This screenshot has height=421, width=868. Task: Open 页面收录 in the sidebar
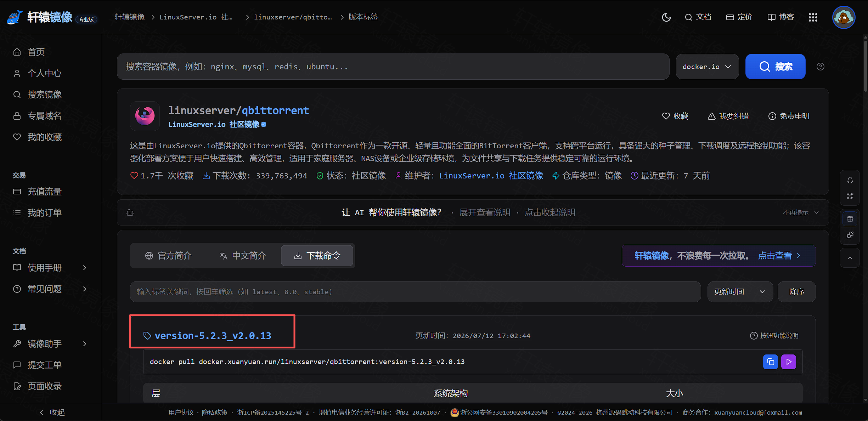tap(37, 386)
